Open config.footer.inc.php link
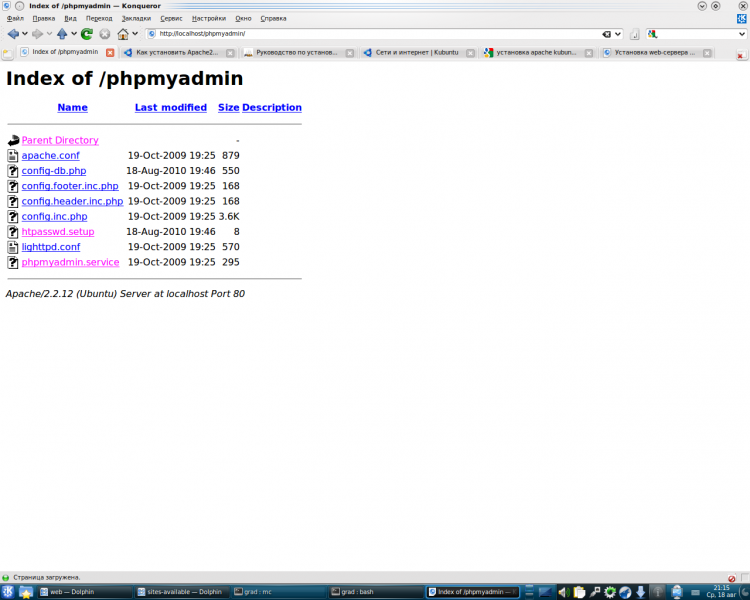This screenshot has height=600, width=750. 70,186
